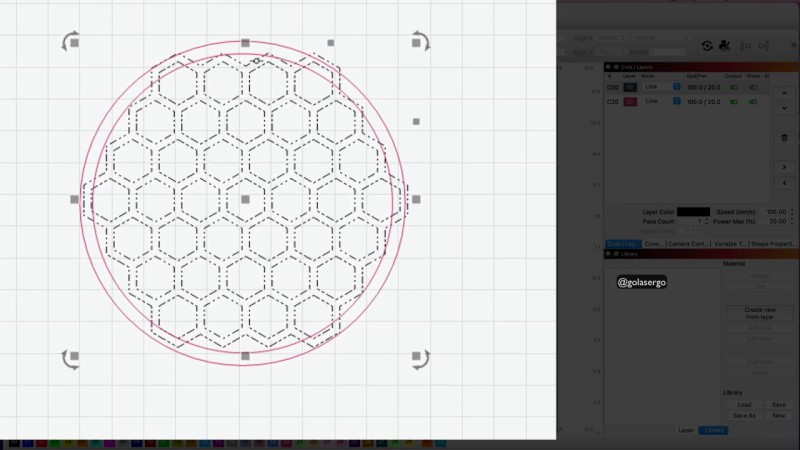This screenshot has width=800, height=450.
Task: Click the Load library button
Action: coord(744,404)
